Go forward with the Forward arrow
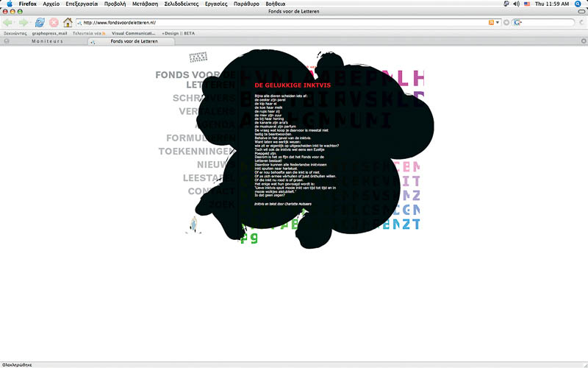 (x=24, y=23)
